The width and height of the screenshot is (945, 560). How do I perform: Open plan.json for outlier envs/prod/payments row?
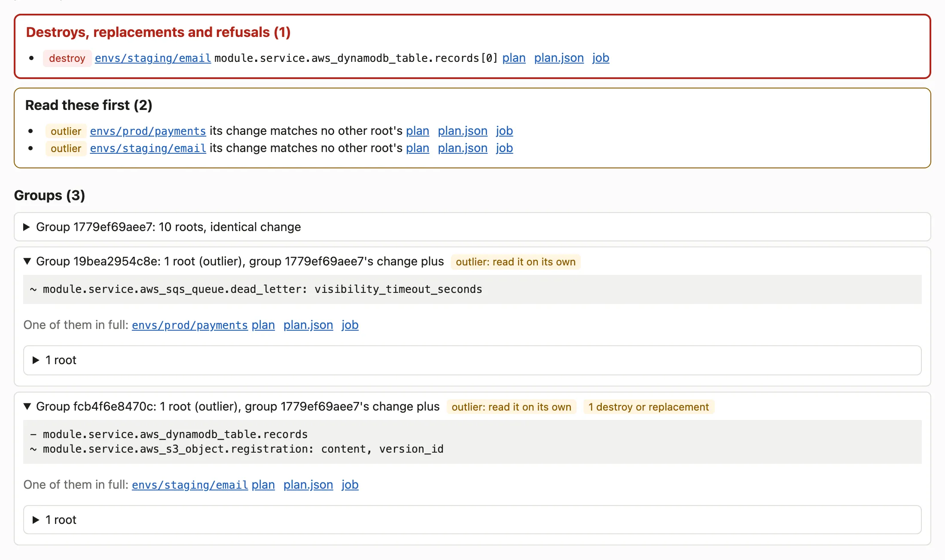point(463,131)
